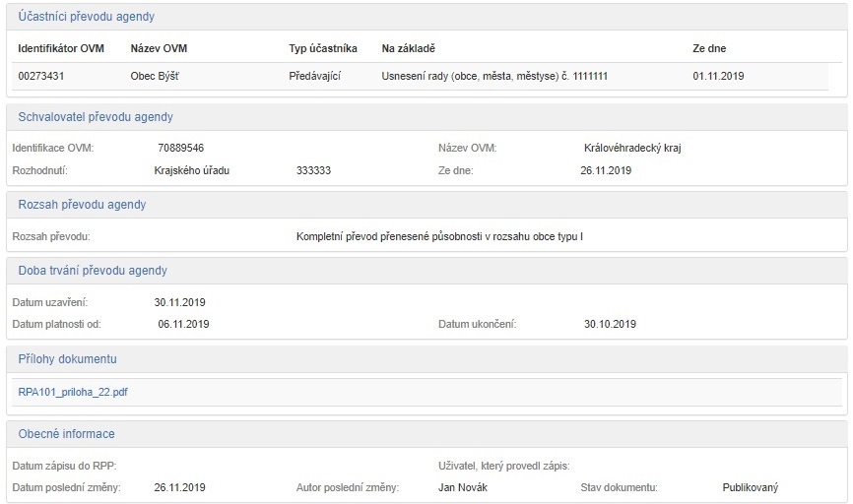Open the RPA101_priloha_22.pdf attachment link
The image size is (853, 504).
click(x=73, y=392)
